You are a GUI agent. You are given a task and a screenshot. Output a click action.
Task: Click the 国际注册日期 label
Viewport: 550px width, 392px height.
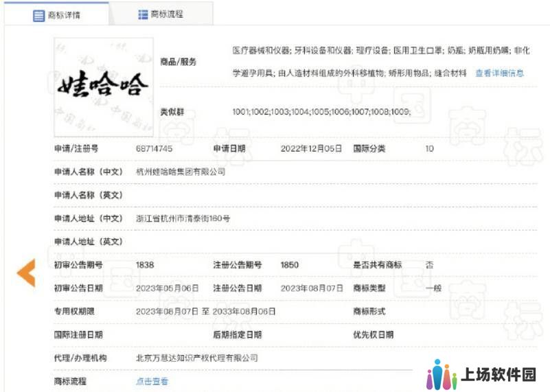point(78,334)
